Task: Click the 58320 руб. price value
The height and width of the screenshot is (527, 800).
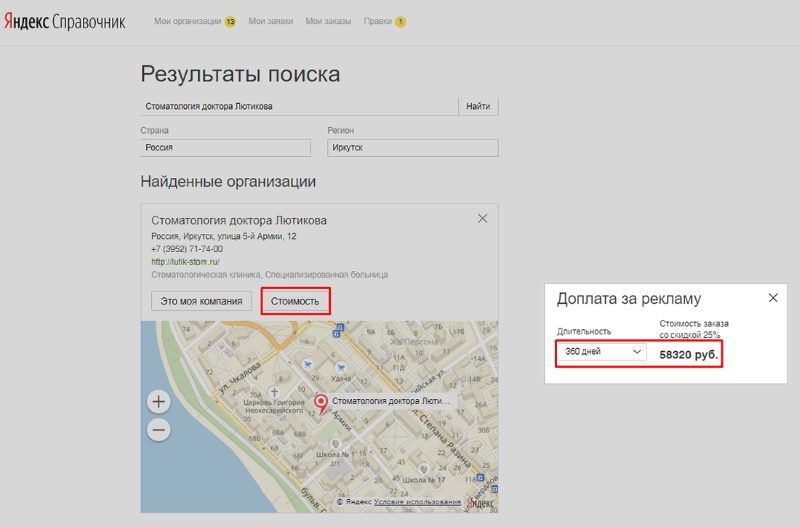Action: (688, 355)
